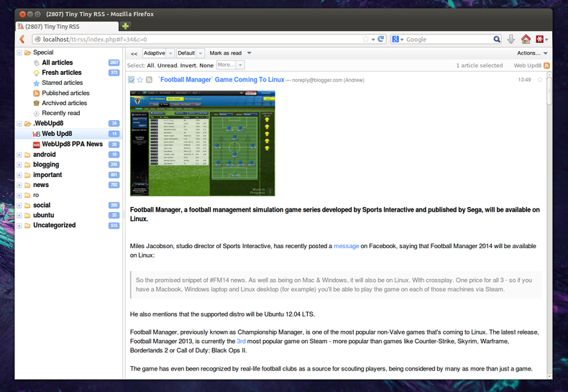Collapse the .WebUpd8 category

[x=19, y=124]
